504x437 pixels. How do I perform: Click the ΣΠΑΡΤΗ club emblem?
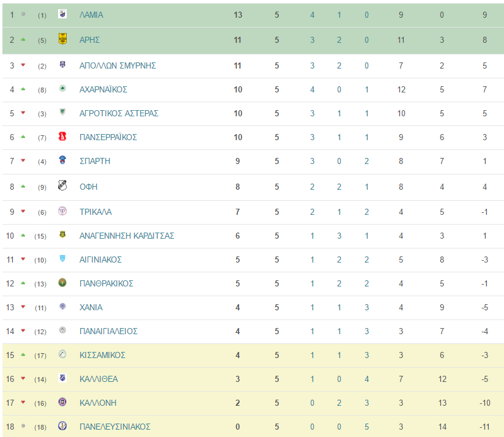tap(62, 160)
